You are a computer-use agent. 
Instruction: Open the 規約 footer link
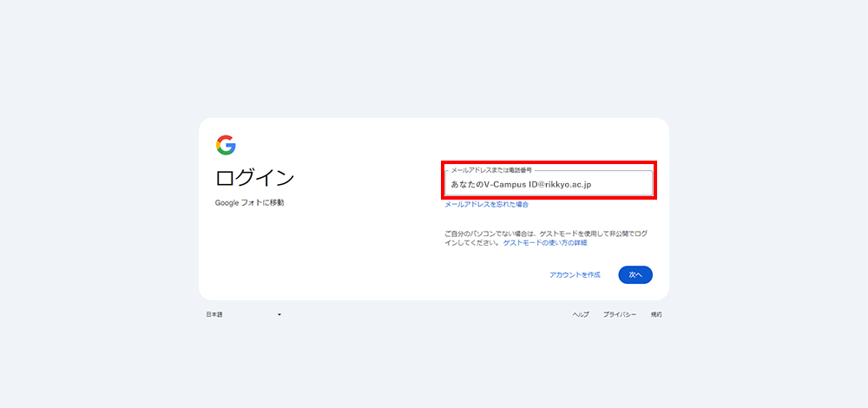click(x=656, y=314)
